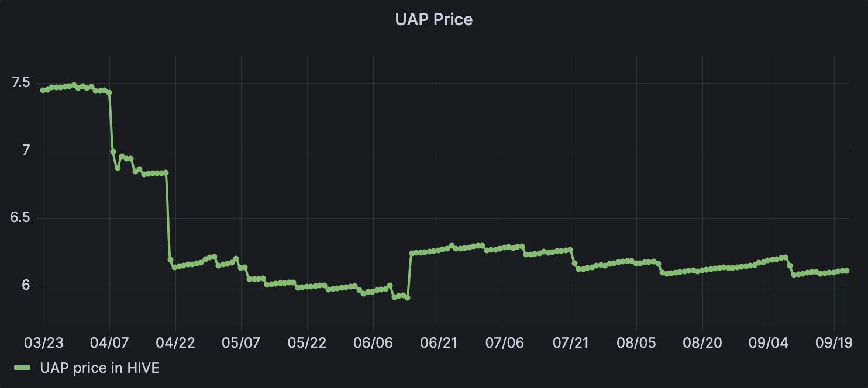Click the first data point on the line

(43, 90)
